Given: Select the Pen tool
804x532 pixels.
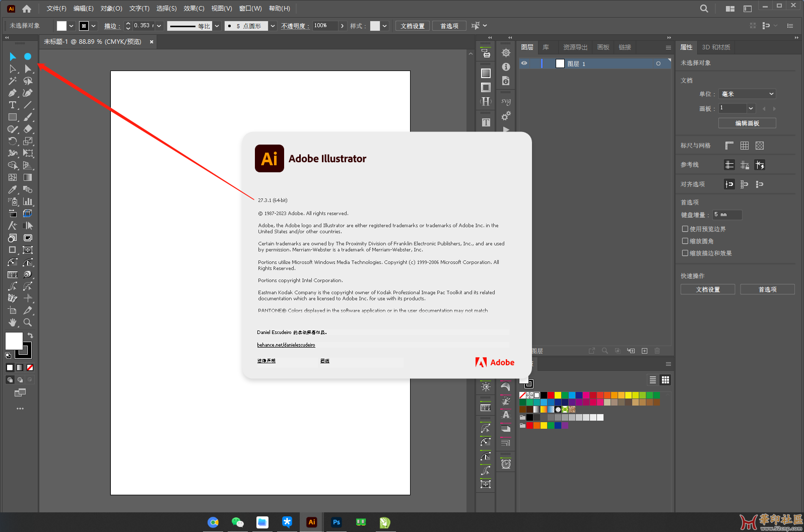Looking at the screenshot, I should (x=13, y=93).
